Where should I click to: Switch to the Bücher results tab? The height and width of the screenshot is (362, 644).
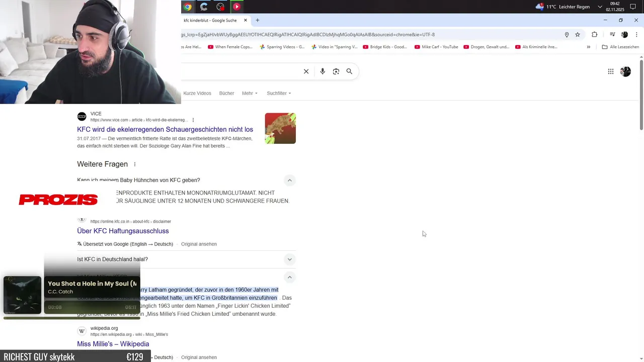point(226,93)
